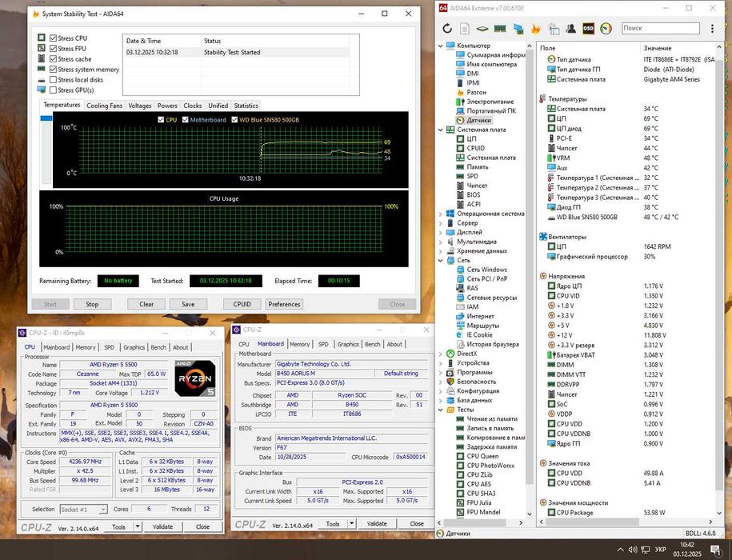Toggle CPU checkbox in temperature graph legend
The width and height of the screenshot is (732, 560).
coord(161,119)
